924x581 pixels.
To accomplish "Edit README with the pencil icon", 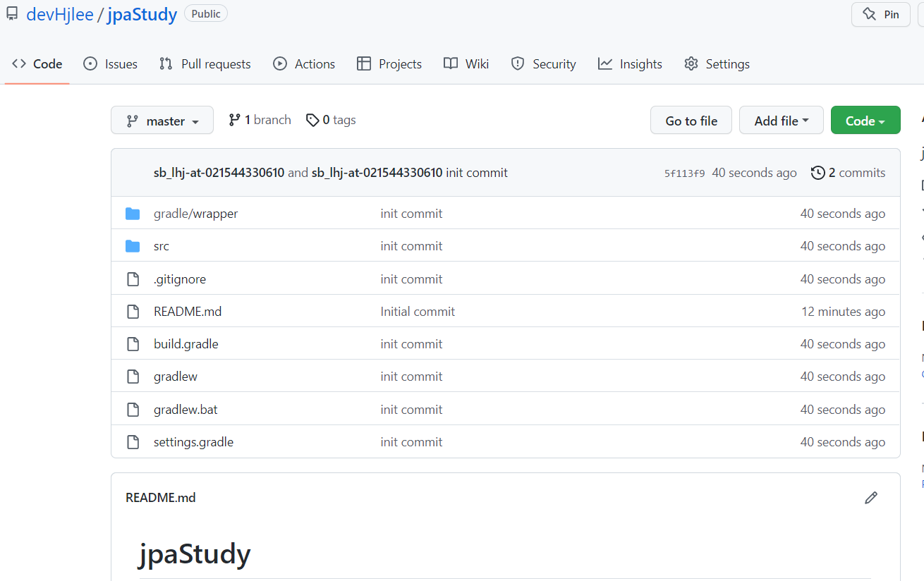I will [x=871, y=498].
